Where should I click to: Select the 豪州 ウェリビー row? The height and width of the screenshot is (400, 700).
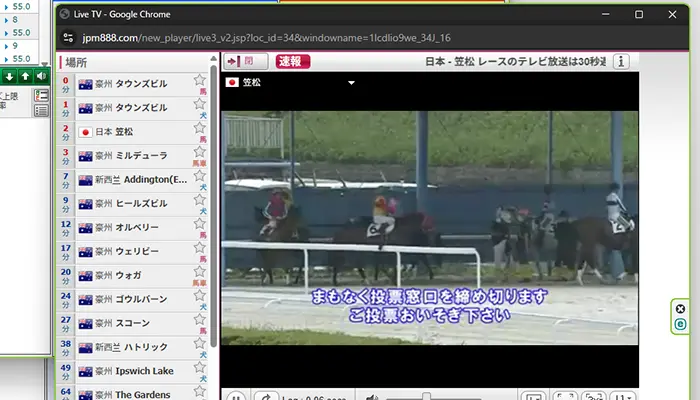(x=133, y=251)
